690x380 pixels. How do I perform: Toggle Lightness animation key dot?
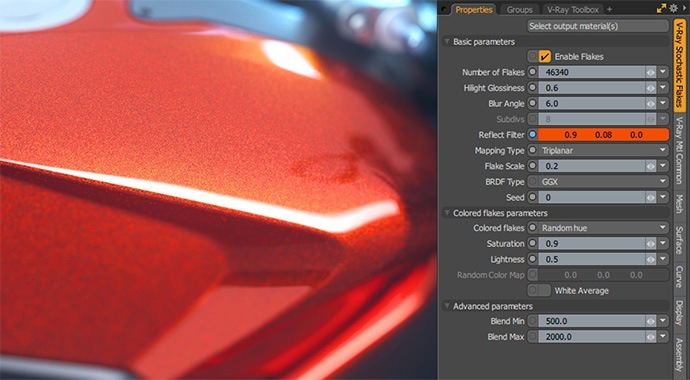click(532, 259)
